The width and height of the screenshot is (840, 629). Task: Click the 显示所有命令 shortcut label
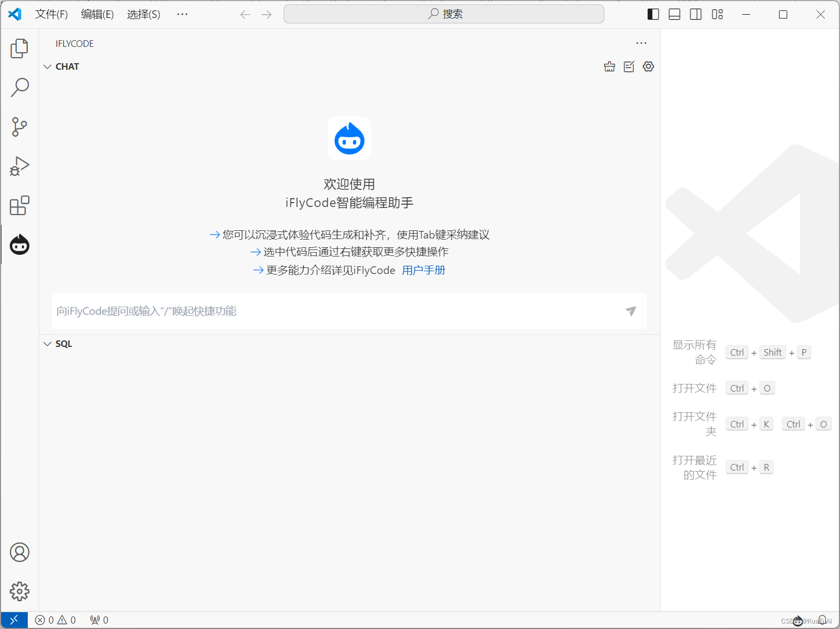[x=695, y=352]
